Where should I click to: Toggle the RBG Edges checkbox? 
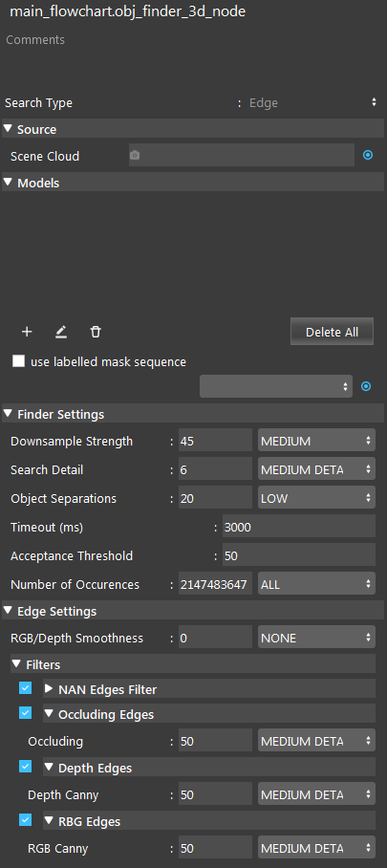[x=26, y=820]
